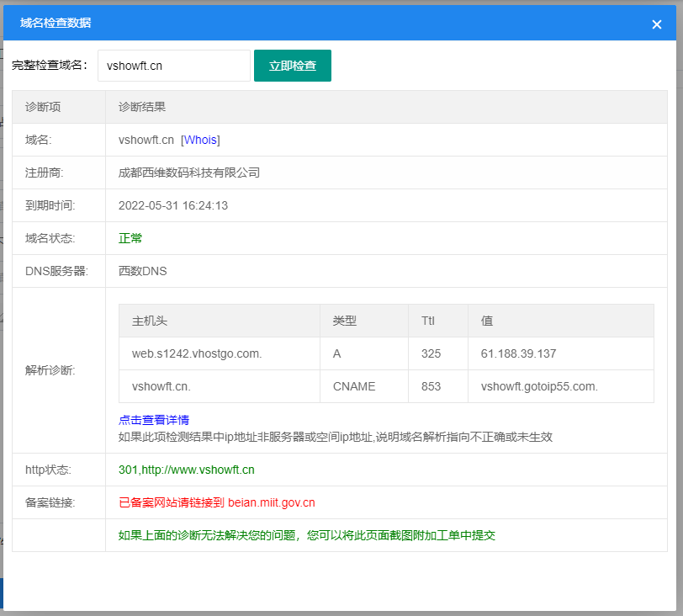Click the red beian.miit.gov.cn filing notice

tap(217, 502)
